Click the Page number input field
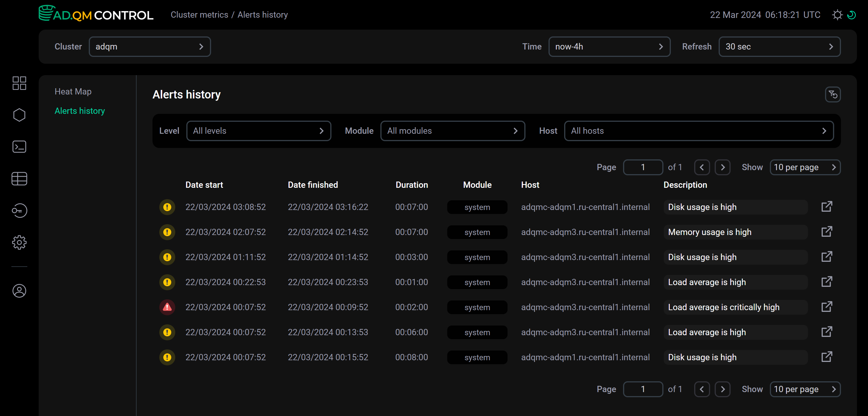The height and width of the screenshot is (416, 868). coord(643,167)
